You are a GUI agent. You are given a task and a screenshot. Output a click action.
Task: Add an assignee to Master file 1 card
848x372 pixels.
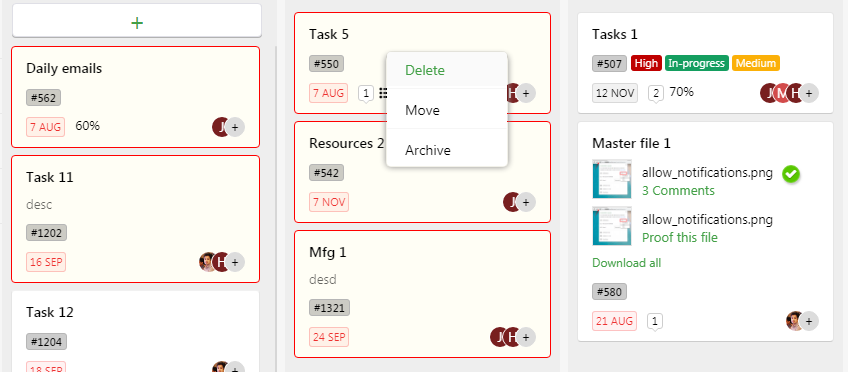(809, 321)
